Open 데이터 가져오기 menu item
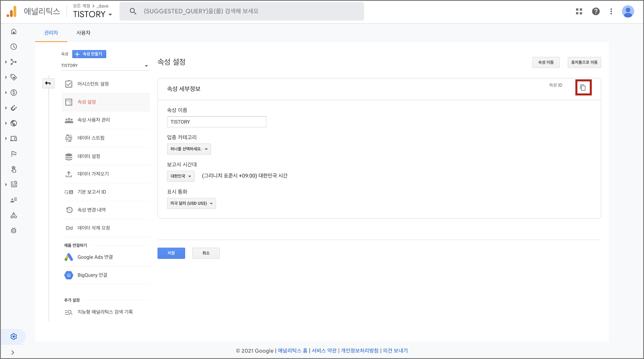 point(106,174)
